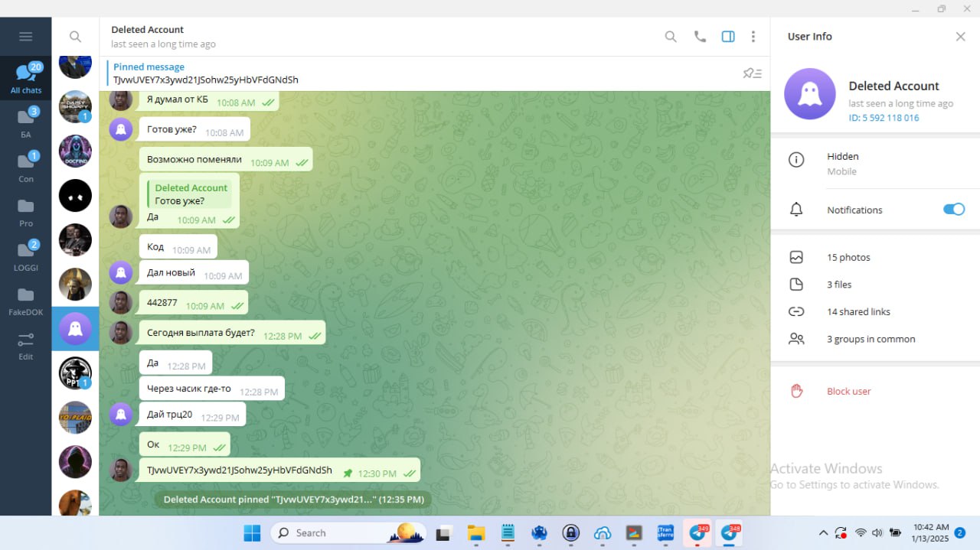Open the БА chat folder
This screenshot has width=980, height=550.
[26, 122]
